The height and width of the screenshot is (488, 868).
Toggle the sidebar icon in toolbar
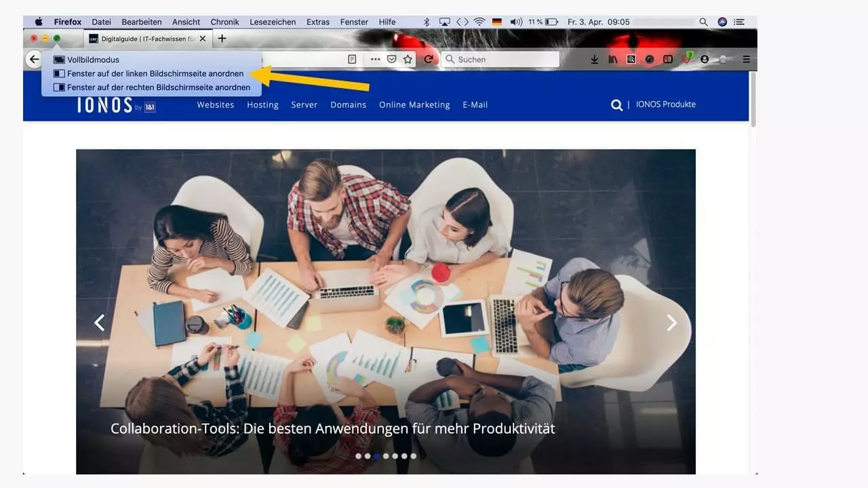click(x=668, y=60)
